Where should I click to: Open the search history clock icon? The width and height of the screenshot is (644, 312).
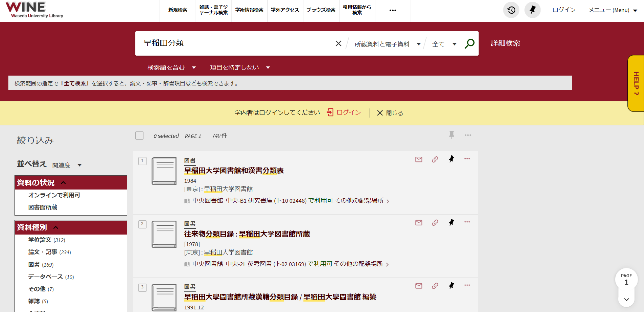click(x=511, y=10)
